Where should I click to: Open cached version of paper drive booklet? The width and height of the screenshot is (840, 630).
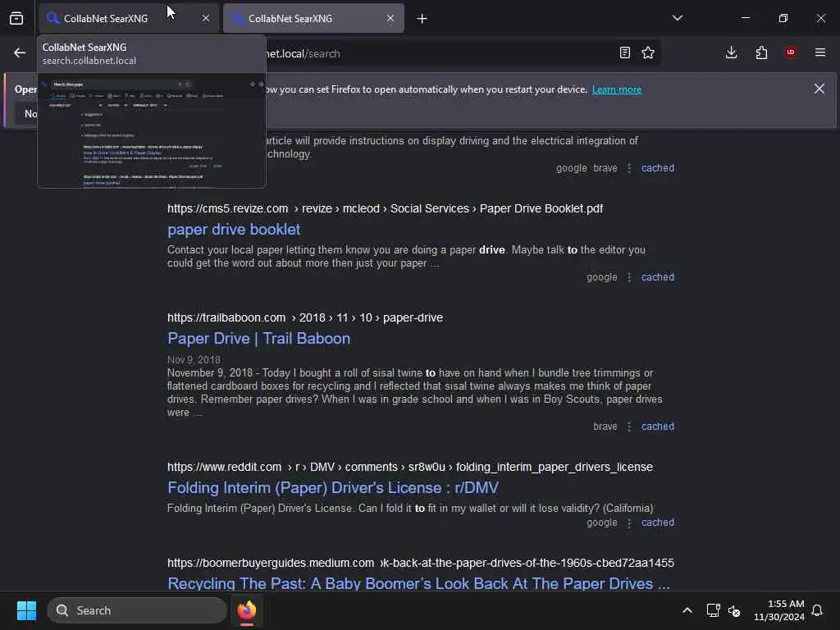(657, 277)
